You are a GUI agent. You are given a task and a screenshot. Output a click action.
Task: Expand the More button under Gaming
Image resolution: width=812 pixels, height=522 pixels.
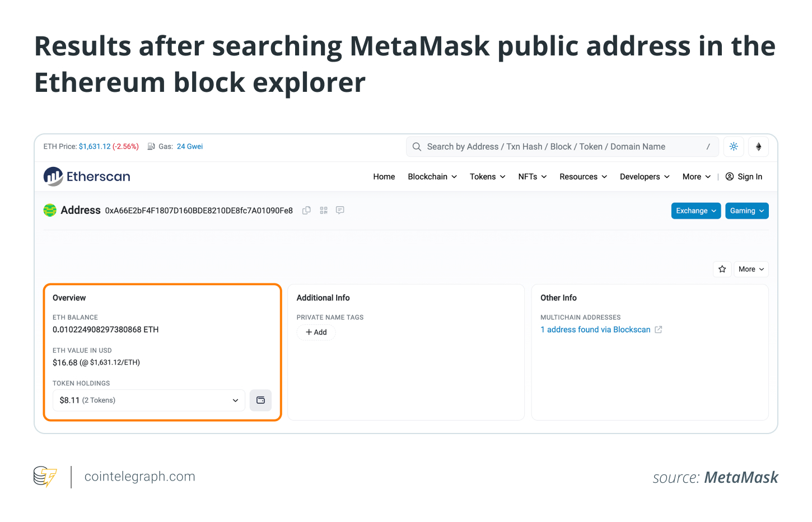click(751, 269)
